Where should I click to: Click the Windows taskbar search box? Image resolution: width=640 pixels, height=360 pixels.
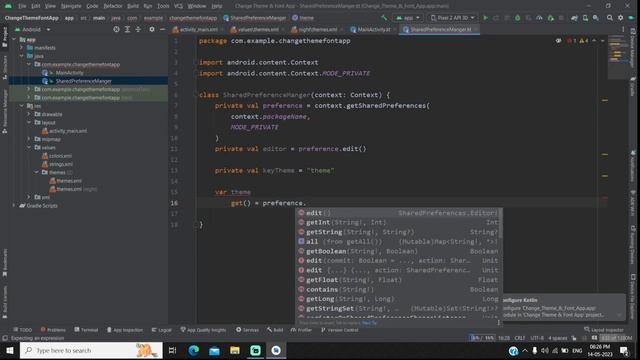coord(91,351)
